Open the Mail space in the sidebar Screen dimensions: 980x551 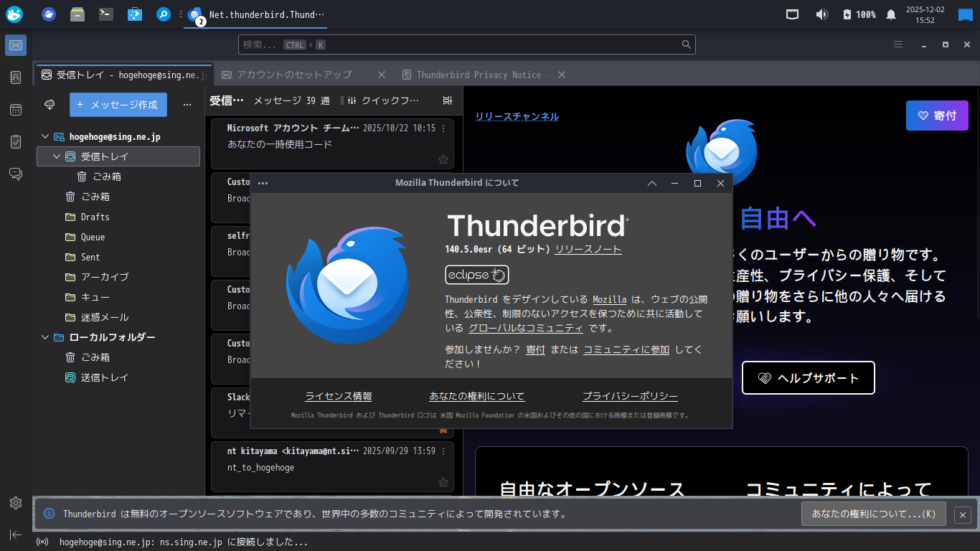point(15,45)
